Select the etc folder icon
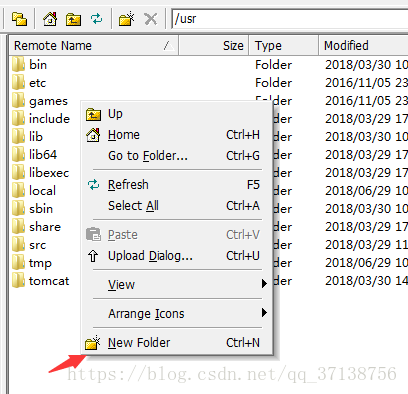 (x=18, y=82)
